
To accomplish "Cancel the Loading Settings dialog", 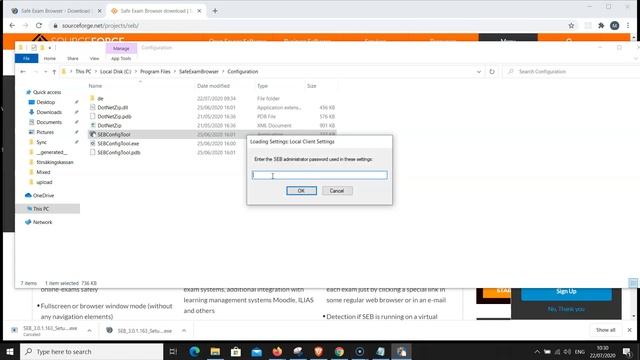I will tap(337, 191).
